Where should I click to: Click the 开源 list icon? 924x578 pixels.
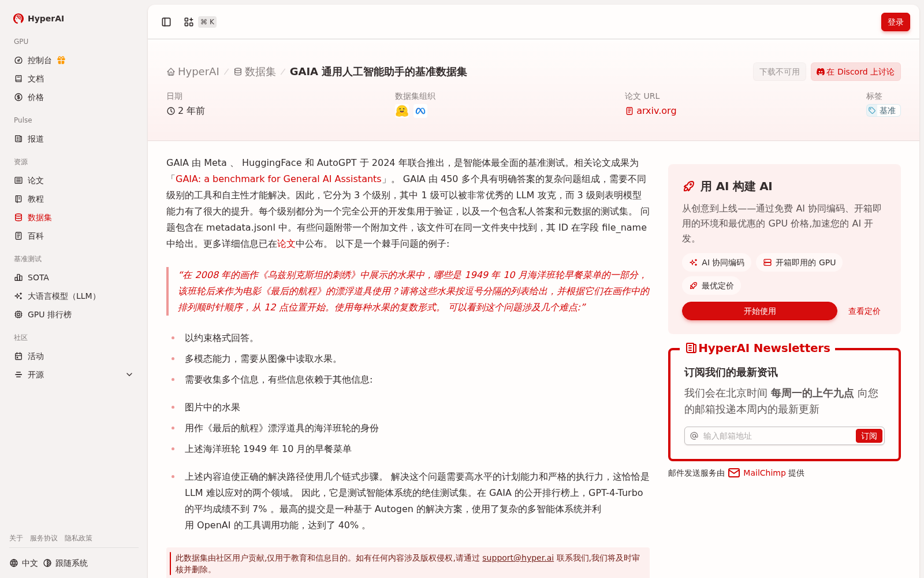tap(18, 375)
